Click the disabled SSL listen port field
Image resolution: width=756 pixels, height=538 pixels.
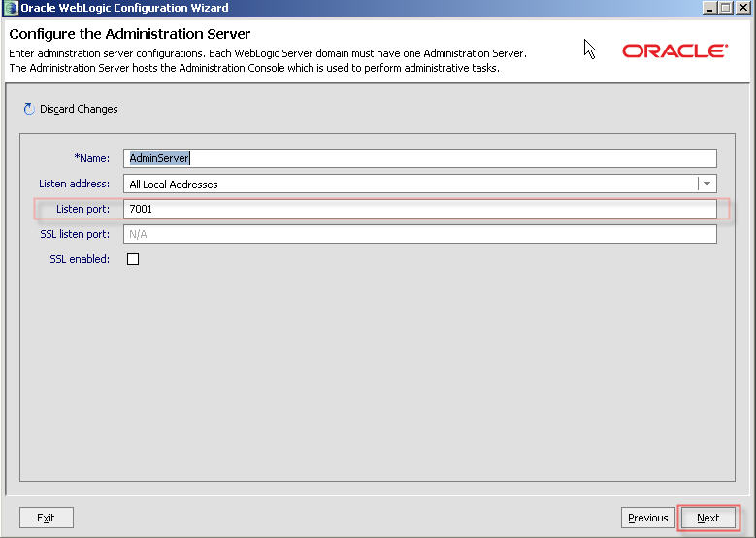point(420,234)
